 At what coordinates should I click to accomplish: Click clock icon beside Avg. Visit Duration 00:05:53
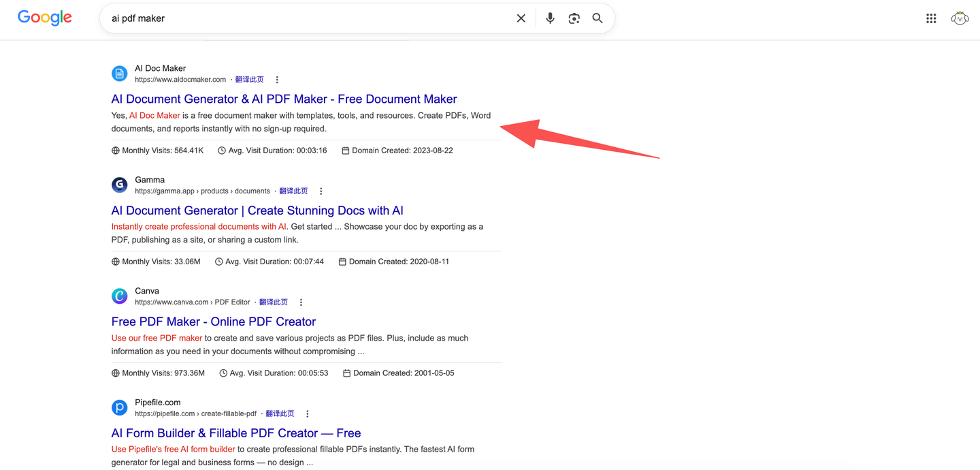pyautogui.click(x=223, y=373)
